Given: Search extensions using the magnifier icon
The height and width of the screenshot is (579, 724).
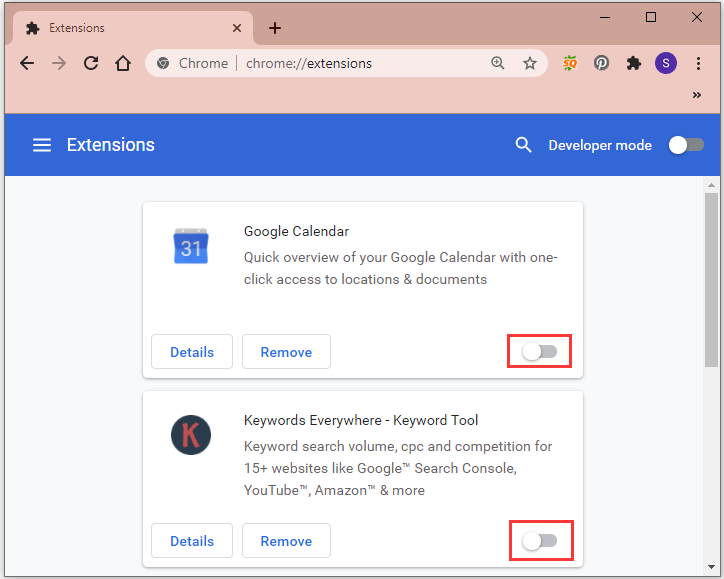Looking at the screenshot, I should pyautogui.click(x=523, y=145).
